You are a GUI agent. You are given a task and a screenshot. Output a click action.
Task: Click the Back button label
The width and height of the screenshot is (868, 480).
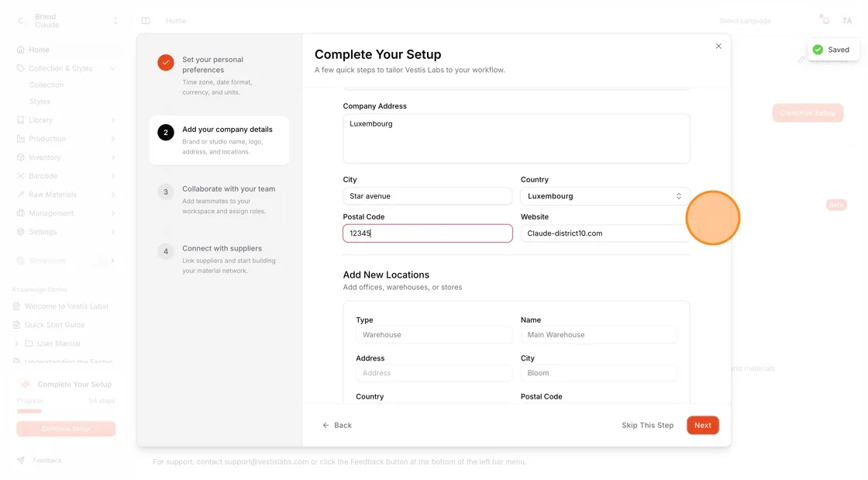click(x=343, y=425)
